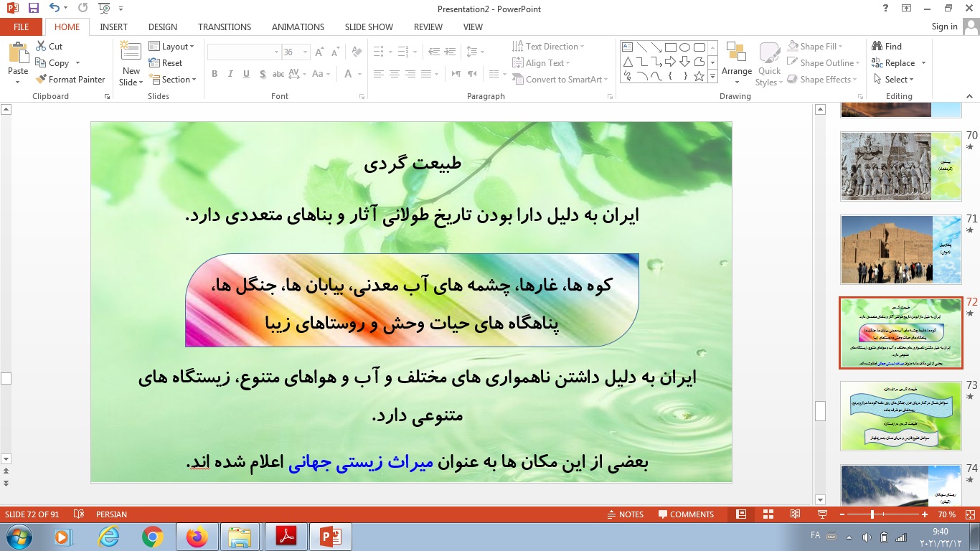This screenshot has width=980, height=551.
Task: Select slide 73 thumbnail in the panel
Action: 901,416
